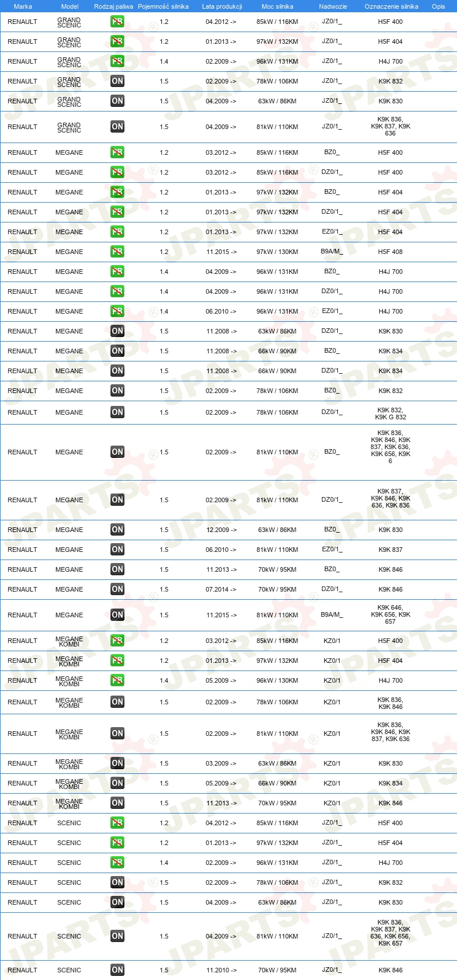Screen dimensions: 457x980
Task: Click the petrol icon in the Grand Scenic H5F 400 row
Action: (117, 22)
